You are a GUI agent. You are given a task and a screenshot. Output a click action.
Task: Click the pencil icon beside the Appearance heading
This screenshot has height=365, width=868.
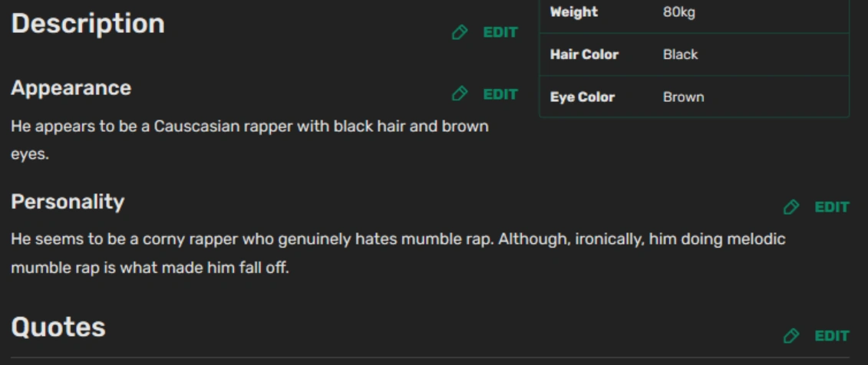pos(460,94)
